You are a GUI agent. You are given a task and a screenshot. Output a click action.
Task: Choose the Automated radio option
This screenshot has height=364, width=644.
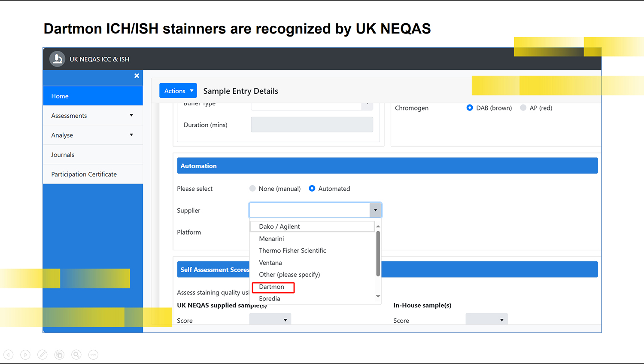(312, 188)
